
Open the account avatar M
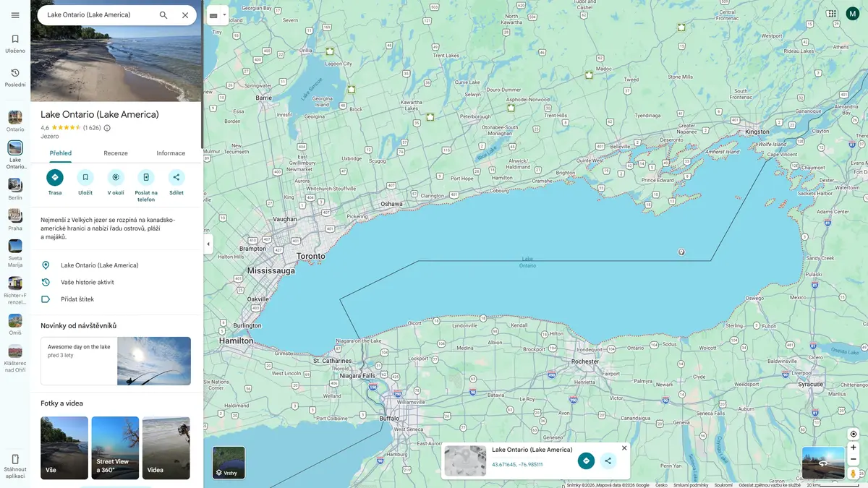click(x=853, y=13)
